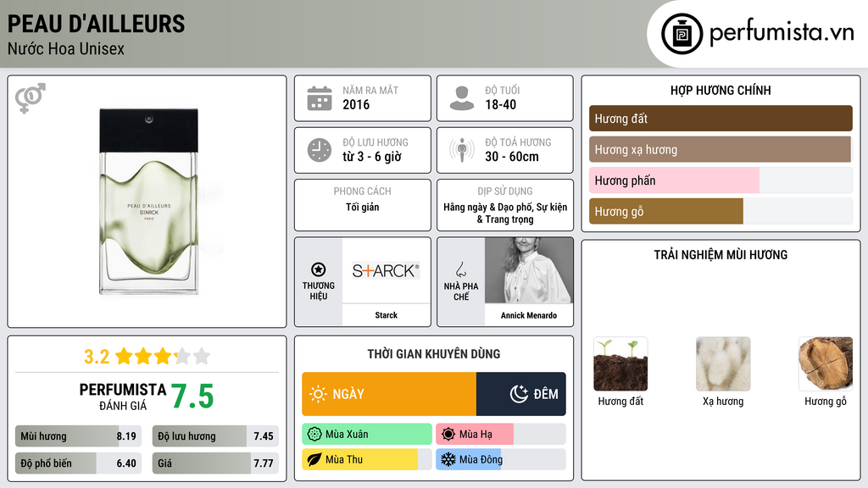
Task: Click the Hương đất soil thumbnail
Action: pos(620,364)
